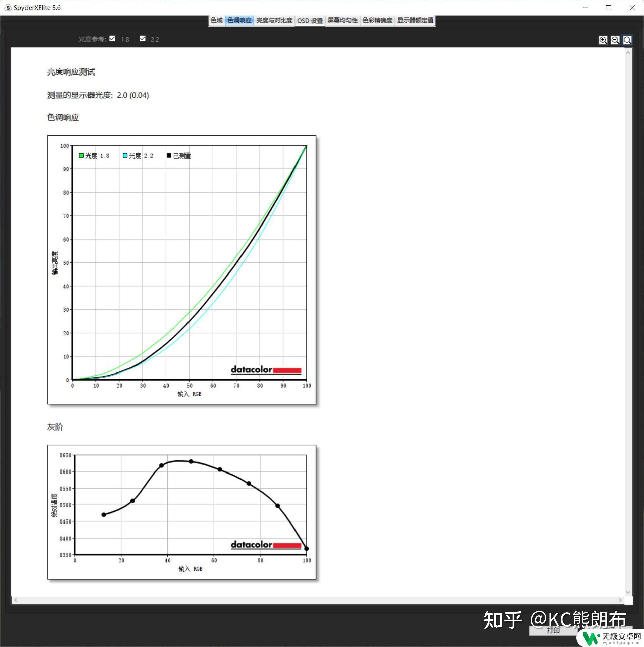Click the black 已测量 legend swatch
This screenshot has height=647, width=644.
pos(169,155)
